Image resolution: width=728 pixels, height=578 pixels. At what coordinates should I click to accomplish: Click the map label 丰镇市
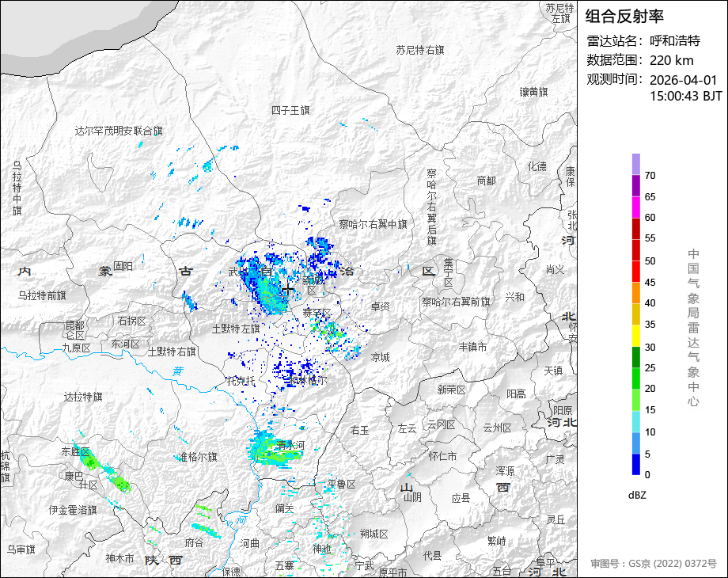click(472, 347)
